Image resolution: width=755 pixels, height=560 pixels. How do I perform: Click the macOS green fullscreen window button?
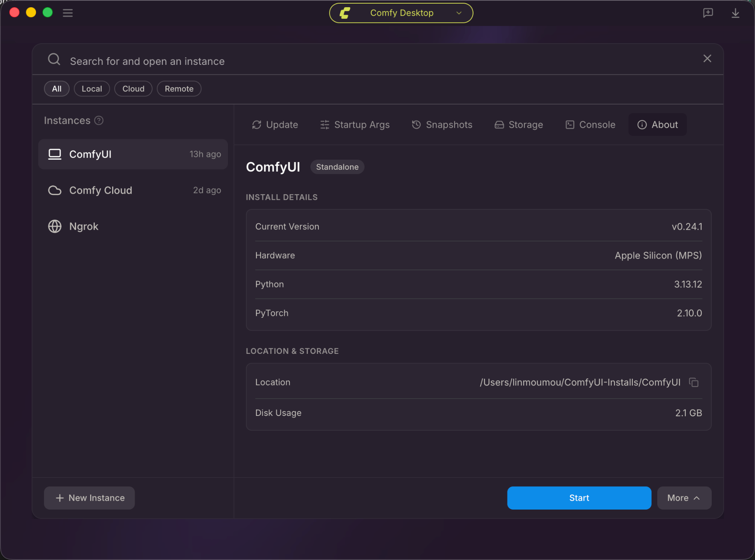point(48,12)
